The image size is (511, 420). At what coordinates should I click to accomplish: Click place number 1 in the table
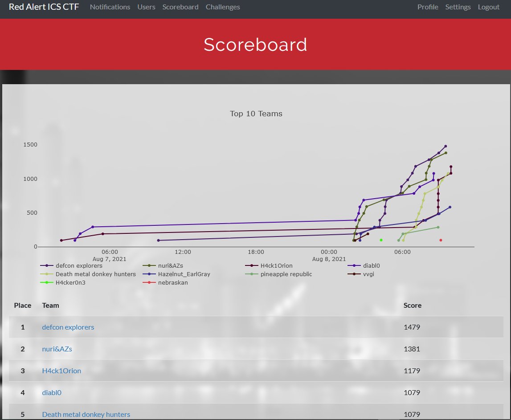click(22, 327)
